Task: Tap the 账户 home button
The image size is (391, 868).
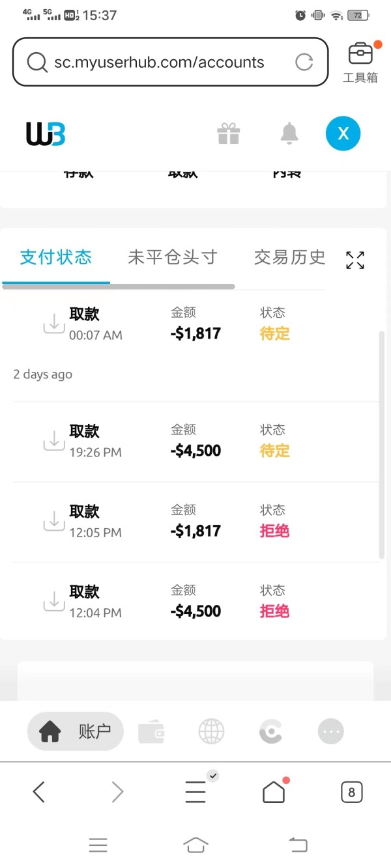Action: pyautogui.click(x=75, y=732)
